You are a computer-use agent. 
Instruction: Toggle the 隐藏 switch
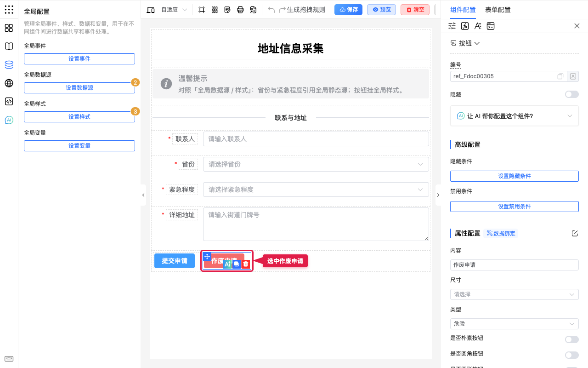pos(572,94)
